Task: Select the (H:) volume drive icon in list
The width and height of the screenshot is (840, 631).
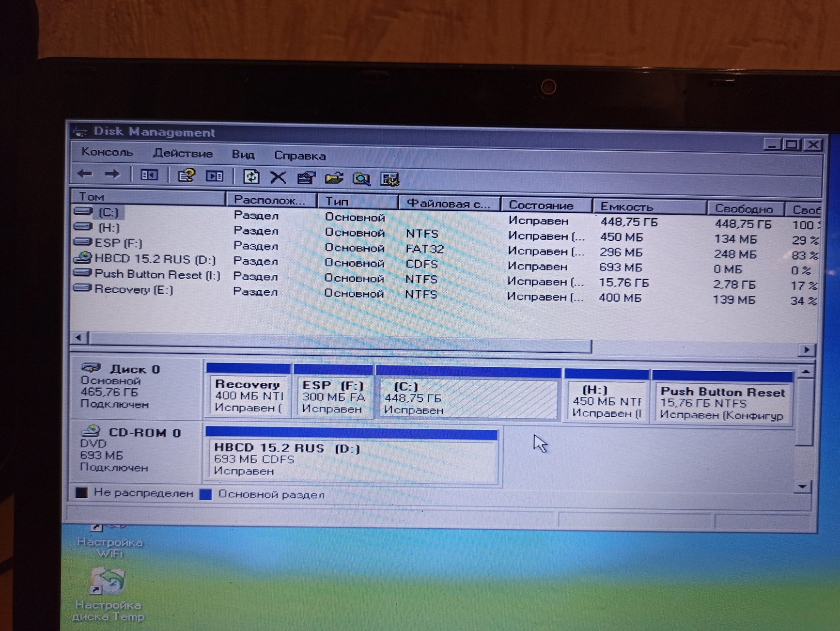Action: (x=83, y=226)
